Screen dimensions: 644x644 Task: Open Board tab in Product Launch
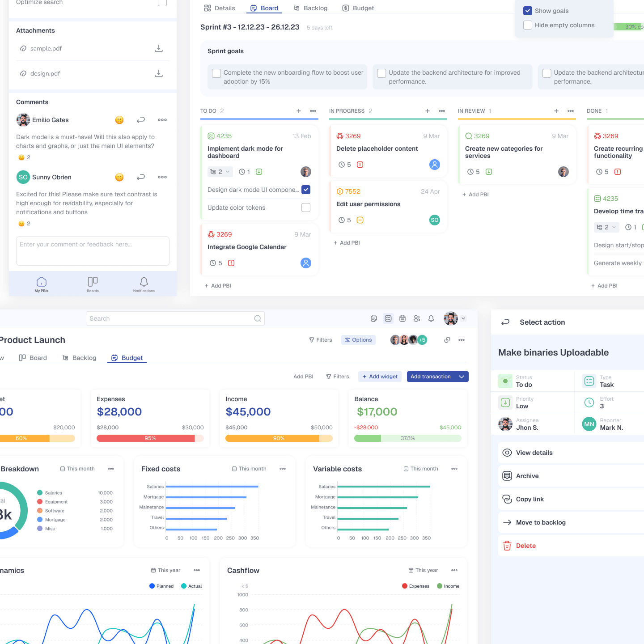(33, 358)
